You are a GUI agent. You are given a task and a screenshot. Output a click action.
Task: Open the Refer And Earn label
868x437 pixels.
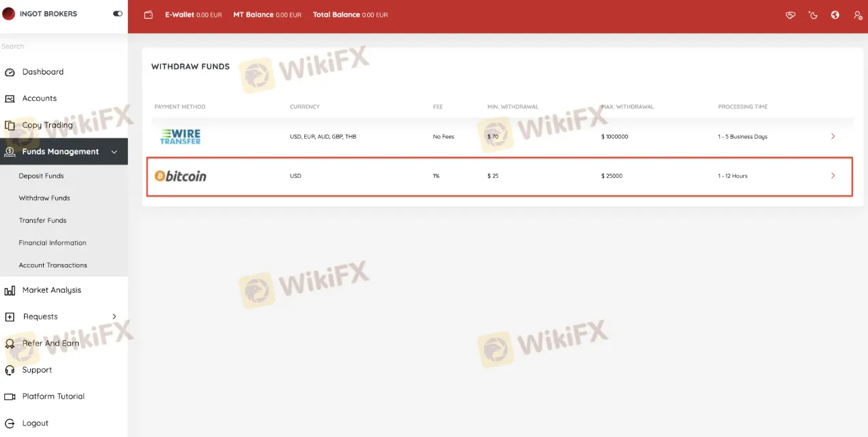[51, 343]
